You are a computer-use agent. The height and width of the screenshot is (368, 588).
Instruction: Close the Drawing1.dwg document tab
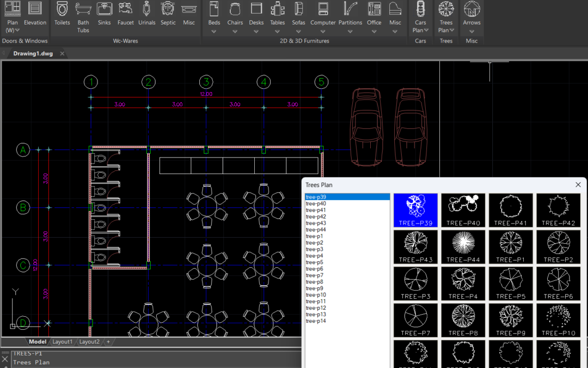coord(62,53)
